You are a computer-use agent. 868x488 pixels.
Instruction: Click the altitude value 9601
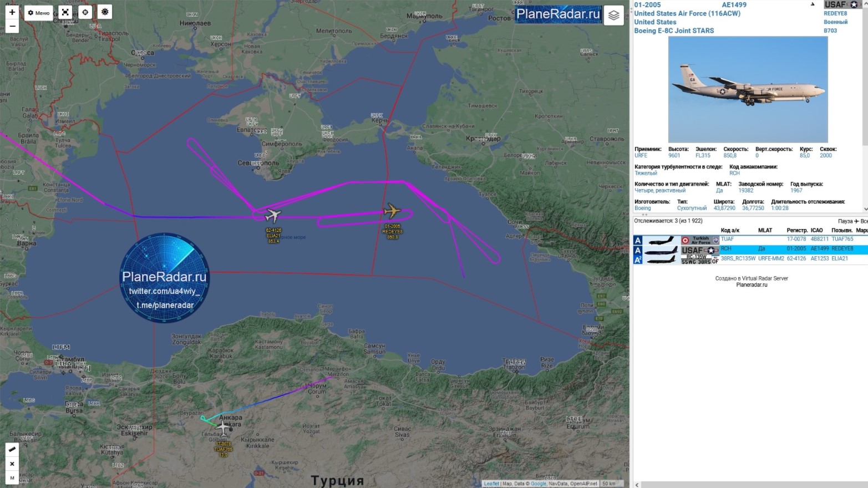674,156
